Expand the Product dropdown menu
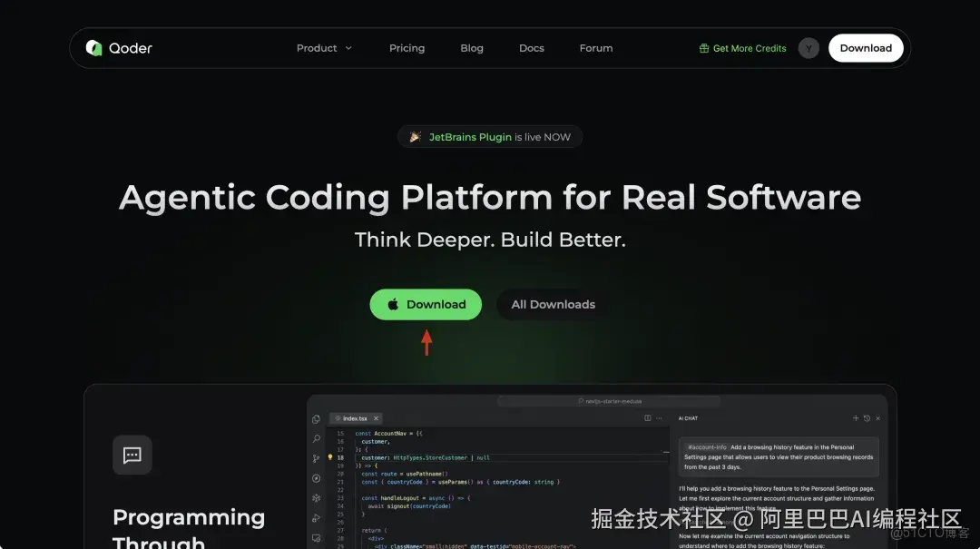The image size is (980, 549). click(324, 48)
